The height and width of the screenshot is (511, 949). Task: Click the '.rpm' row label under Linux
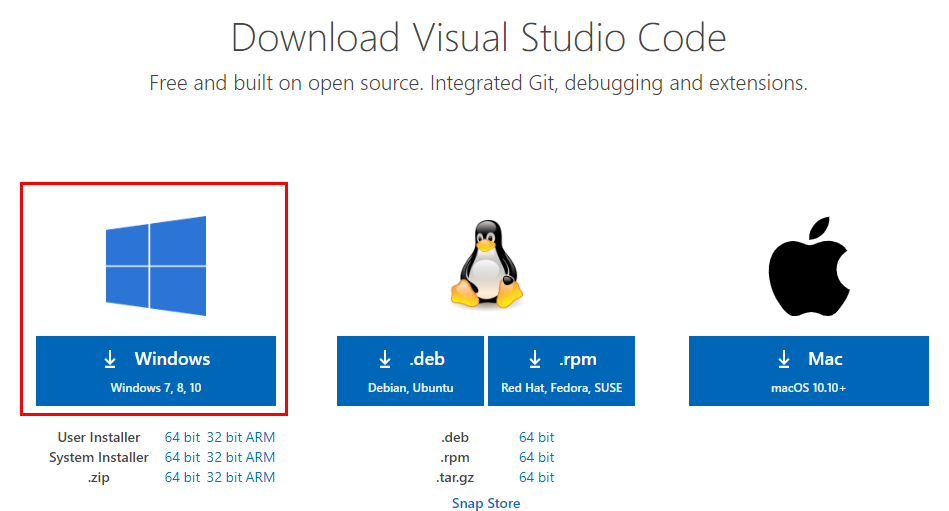tap(455, 458)
